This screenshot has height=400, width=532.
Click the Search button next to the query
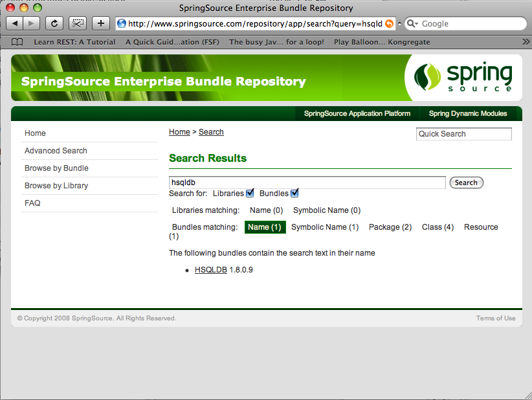coord(466,183)
